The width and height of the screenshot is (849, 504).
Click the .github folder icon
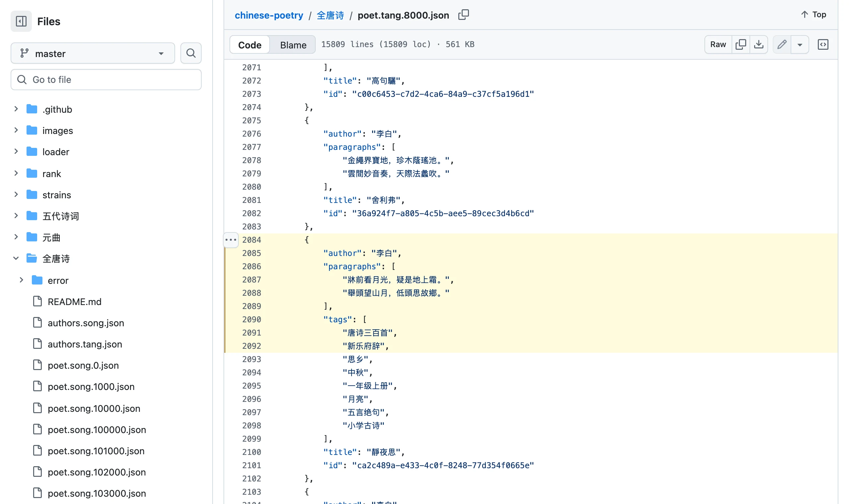coord(32,109)
